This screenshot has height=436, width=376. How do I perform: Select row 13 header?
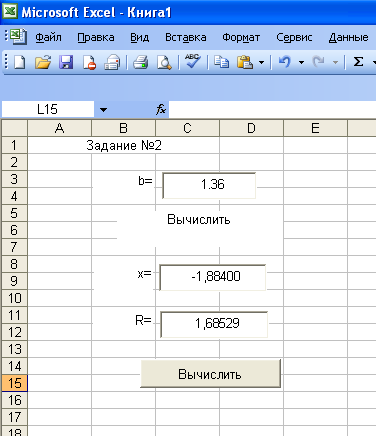[14, 349]
